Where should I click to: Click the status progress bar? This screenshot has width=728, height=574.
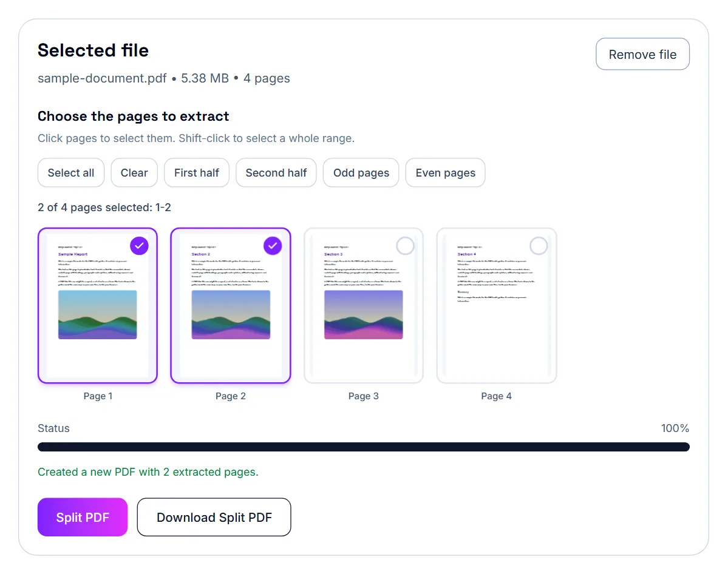364,447
